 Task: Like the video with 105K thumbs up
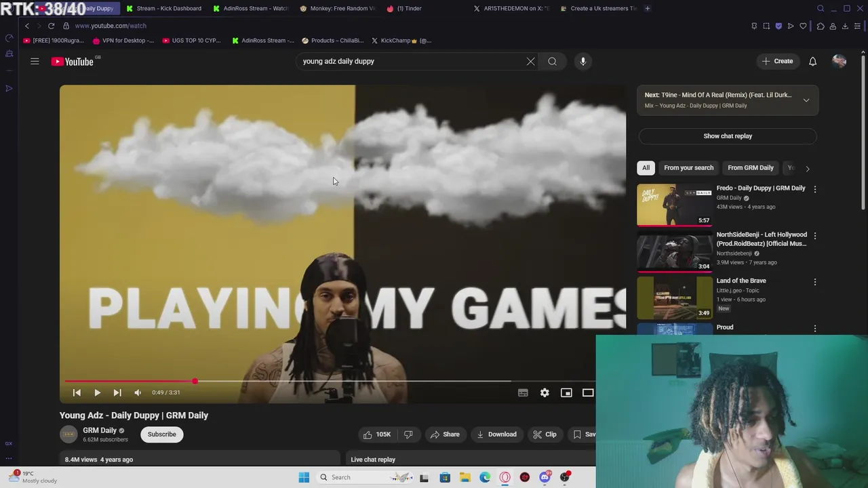(x=376, y=434)
